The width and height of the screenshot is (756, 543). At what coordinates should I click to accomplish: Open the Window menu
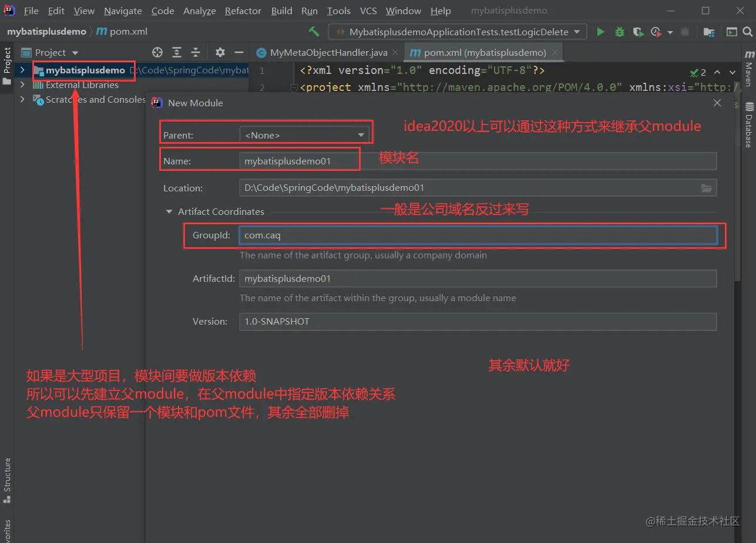pyautogui.click(x=403, y=11)
